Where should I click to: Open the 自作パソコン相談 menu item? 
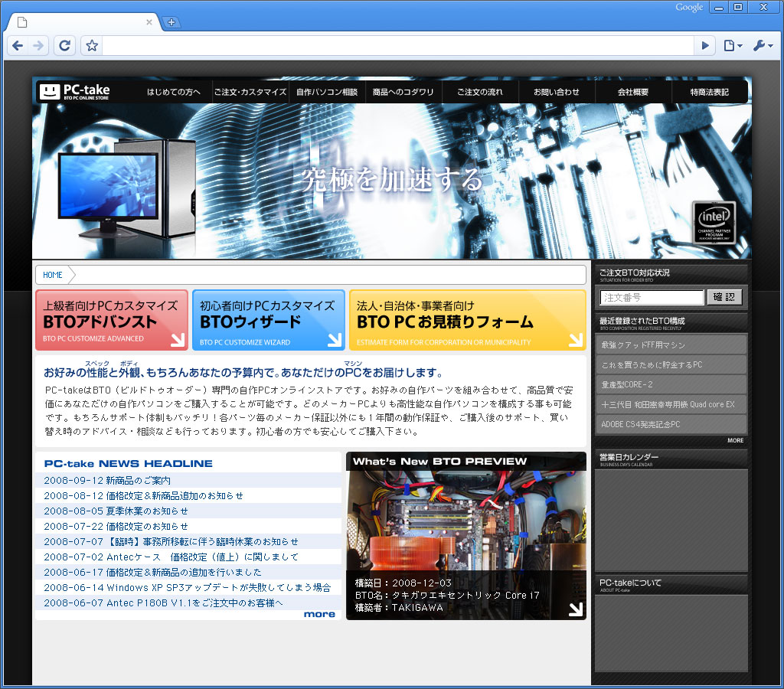(326, 92)
